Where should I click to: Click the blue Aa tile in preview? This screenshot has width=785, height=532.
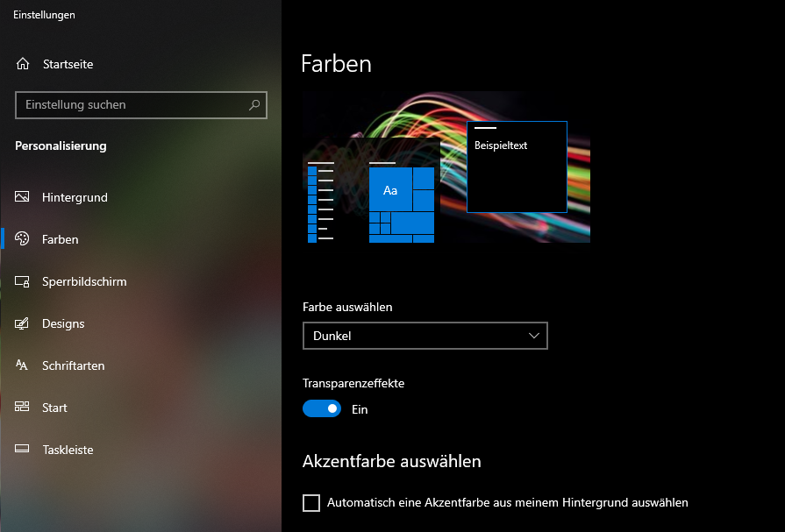click(390, 189)
